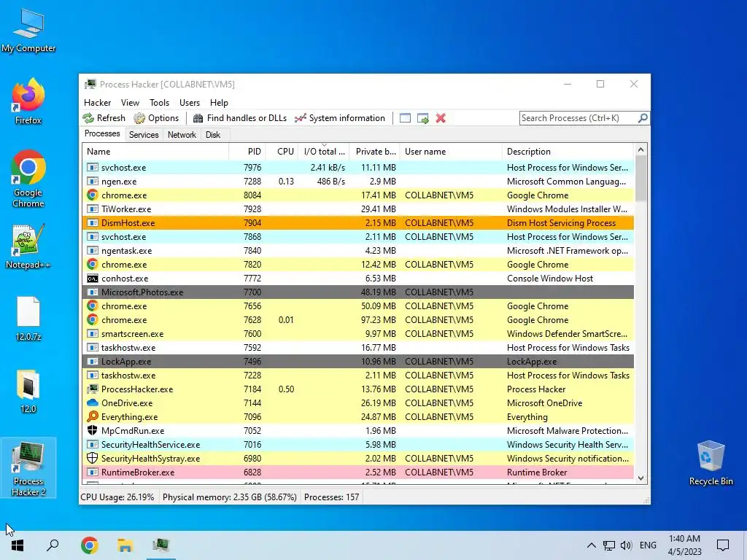The height and width of the screenshot is (560, 747).
Task: Switch to the Network tab
Action: [x=182, y=135]
